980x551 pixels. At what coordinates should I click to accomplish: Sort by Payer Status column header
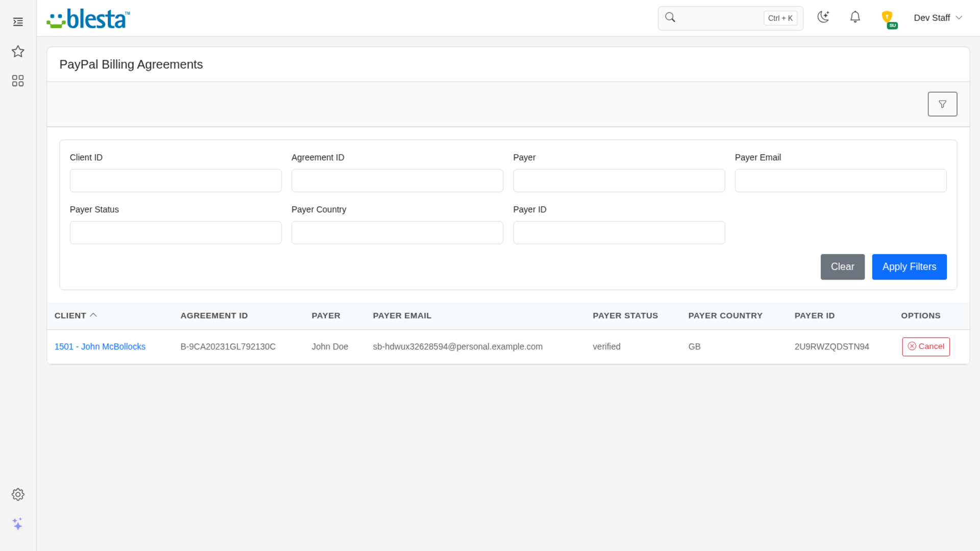[x=625, y=316]
